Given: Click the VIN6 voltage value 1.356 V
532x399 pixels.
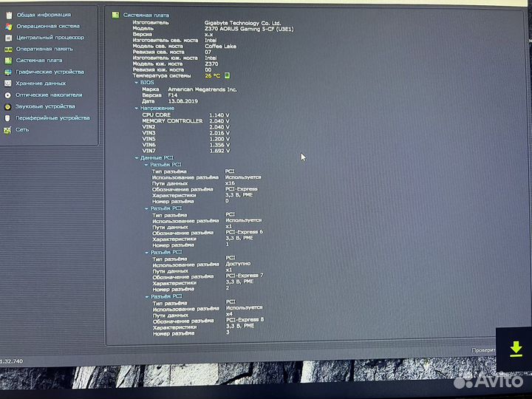Looking at the screenshot, I should [x=219, y=145].
